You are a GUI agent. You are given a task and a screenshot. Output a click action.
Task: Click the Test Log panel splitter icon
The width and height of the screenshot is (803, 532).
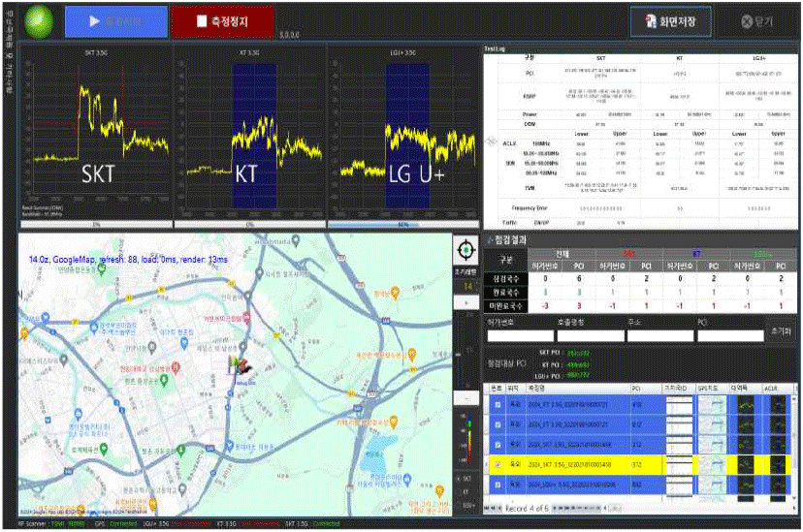tap(491, 141)
